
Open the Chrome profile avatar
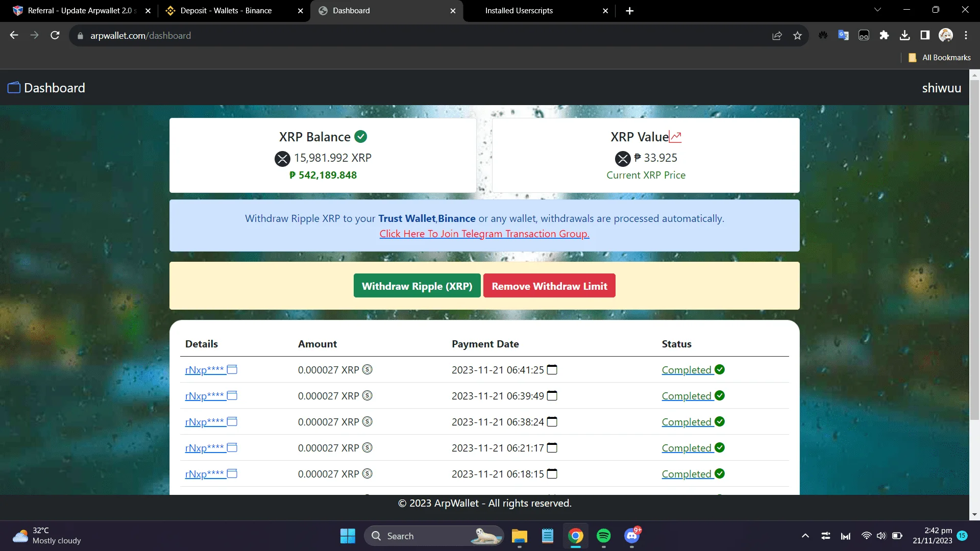946,35
